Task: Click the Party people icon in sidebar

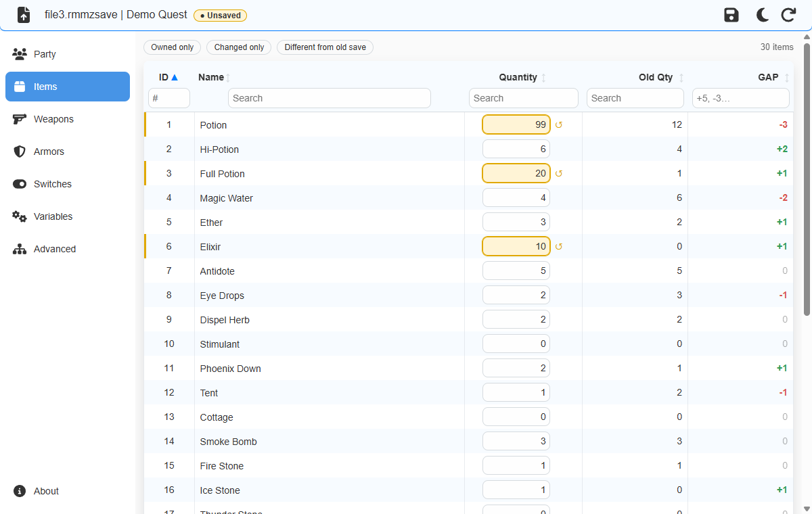Action: pos(20,54)
